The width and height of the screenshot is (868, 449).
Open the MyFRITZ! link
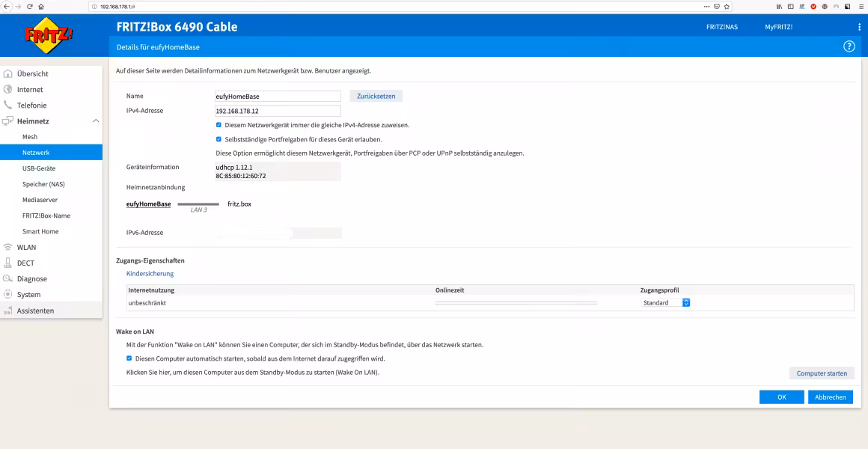click(779, 27)
